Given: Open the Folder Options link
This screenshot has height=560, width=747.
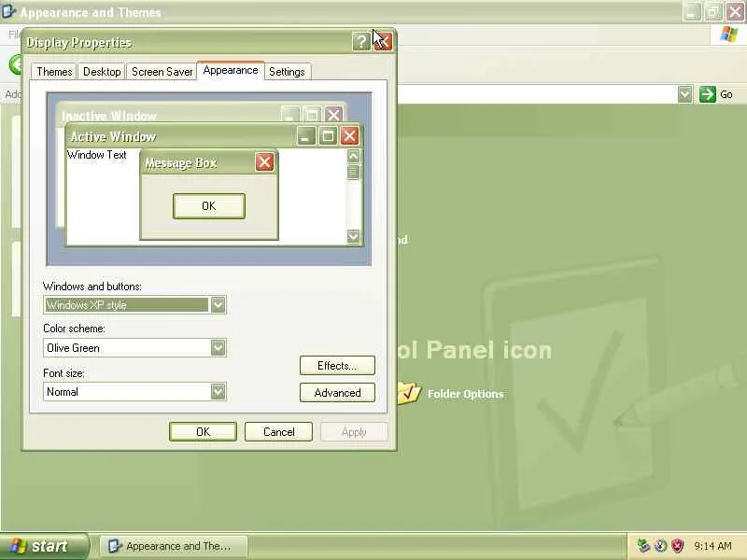Looking at the screenshot, I should pyautogui.click(x=465, y=394).
